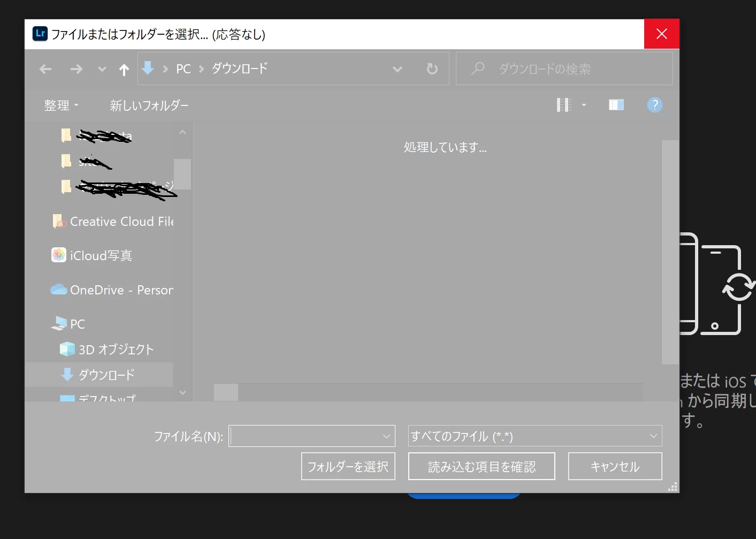Close the file selection dialog

point(662,34)
